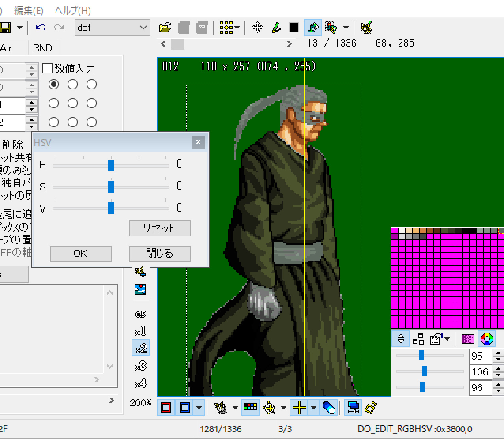Click the V slider in HSV dialog

[x=111, y=208]
